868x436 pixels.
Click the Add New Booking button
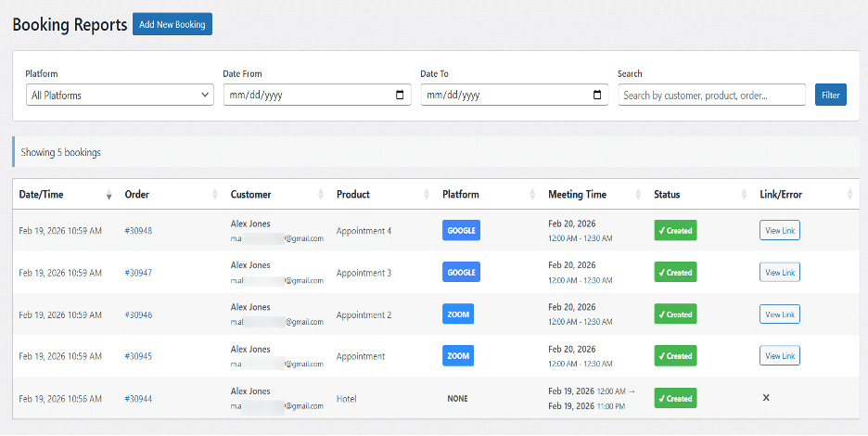172,24
